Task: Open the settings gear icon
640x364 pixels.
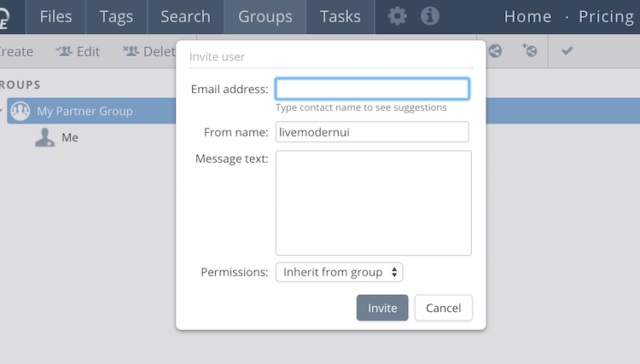Action: click(398, 16)
